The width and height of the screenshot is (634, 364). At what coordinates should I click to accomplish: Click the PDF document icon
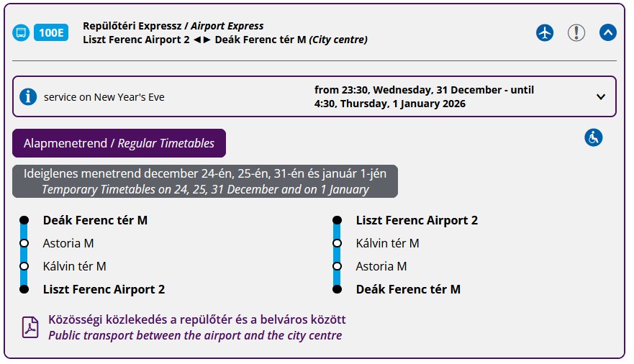(30, 327)
